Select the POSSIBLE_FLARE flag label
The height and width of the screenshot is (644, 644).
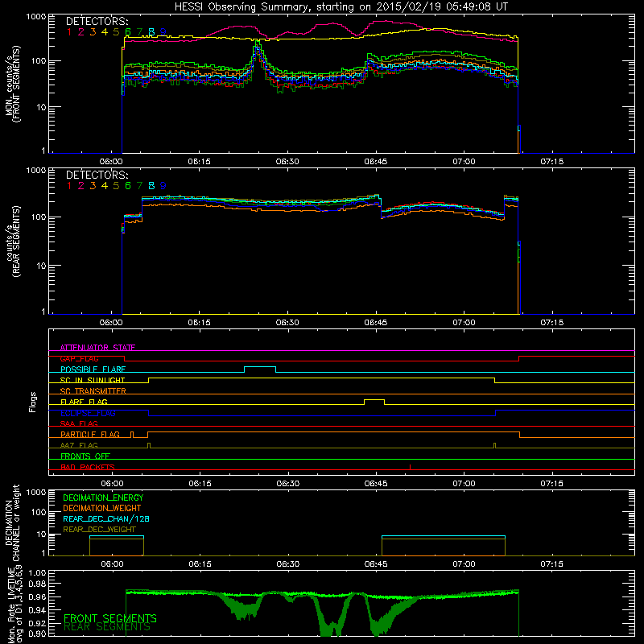[93, 369]
